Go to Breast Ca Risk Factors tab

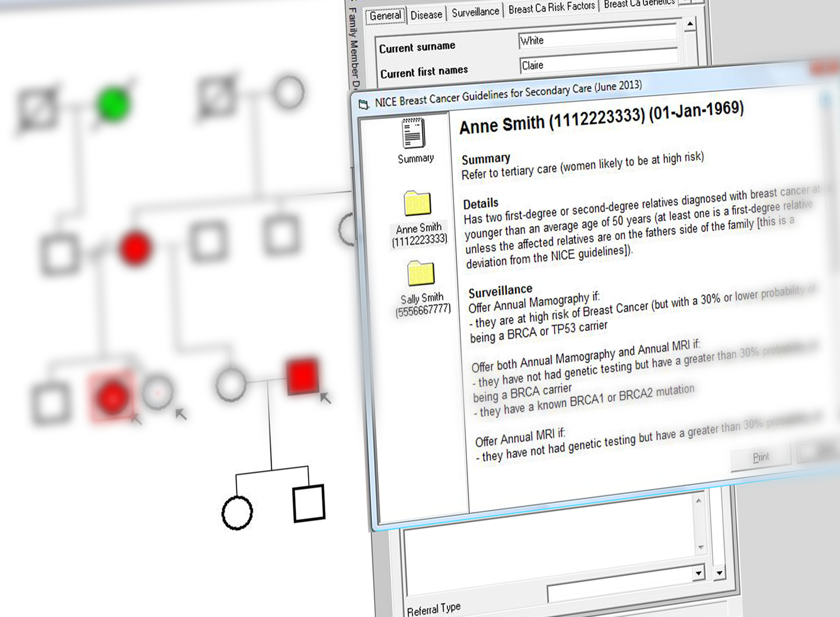pos(551,8)
